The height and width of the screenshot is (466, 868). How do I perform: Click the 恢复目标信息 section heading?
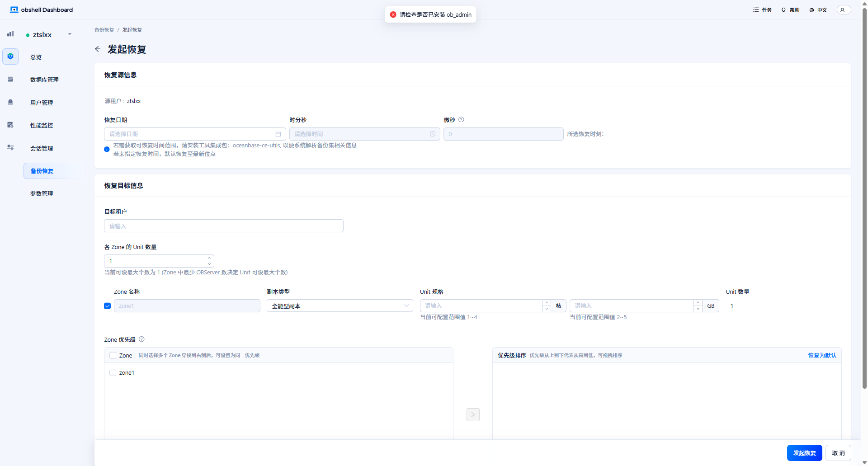(x=123, y=186)
